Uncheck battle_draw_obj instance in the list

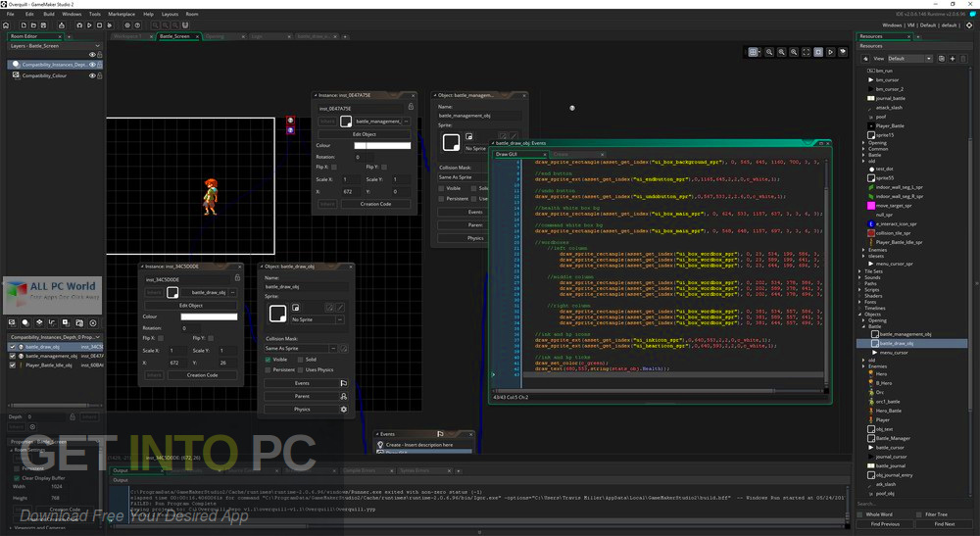(x=12, y=347)
